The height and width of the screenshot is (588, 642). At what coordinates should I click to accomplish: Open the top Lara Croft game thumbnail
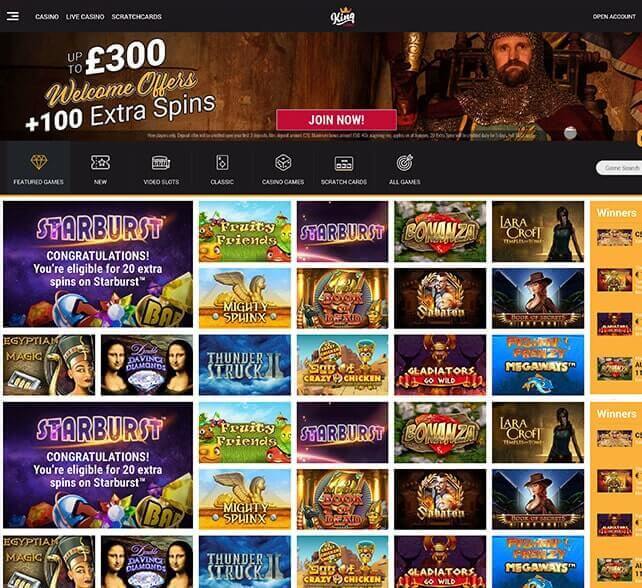(538, 231)
